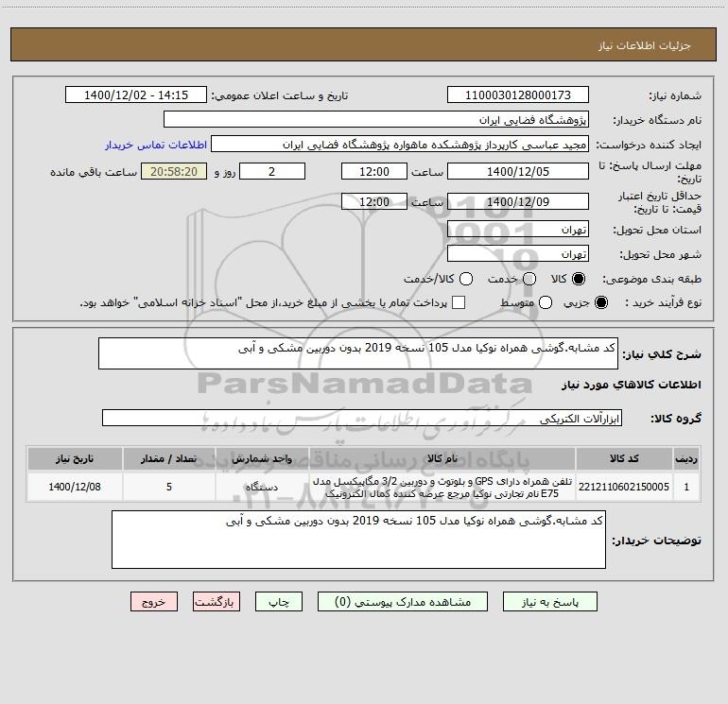The height and width of the screenshot is (704, 728).
Task: Click the remaining time field 20:58:20
Action: tap(174, 171)
